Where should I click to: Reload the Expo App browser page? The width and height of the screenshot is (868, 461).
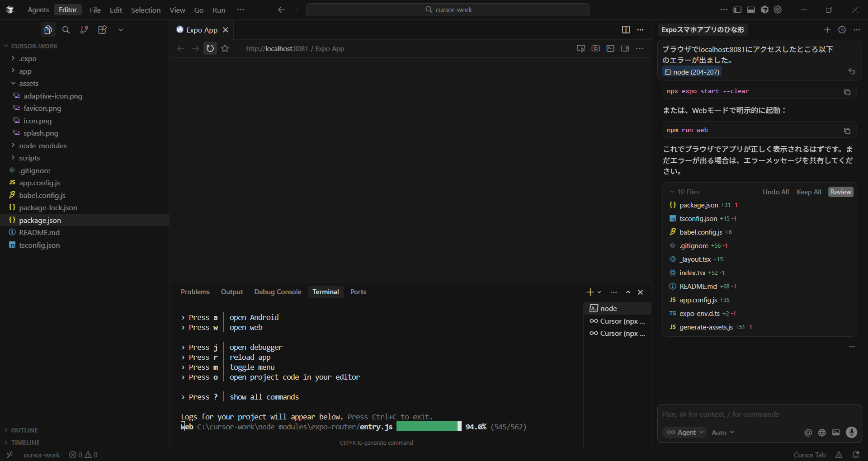tap(210, 48)
